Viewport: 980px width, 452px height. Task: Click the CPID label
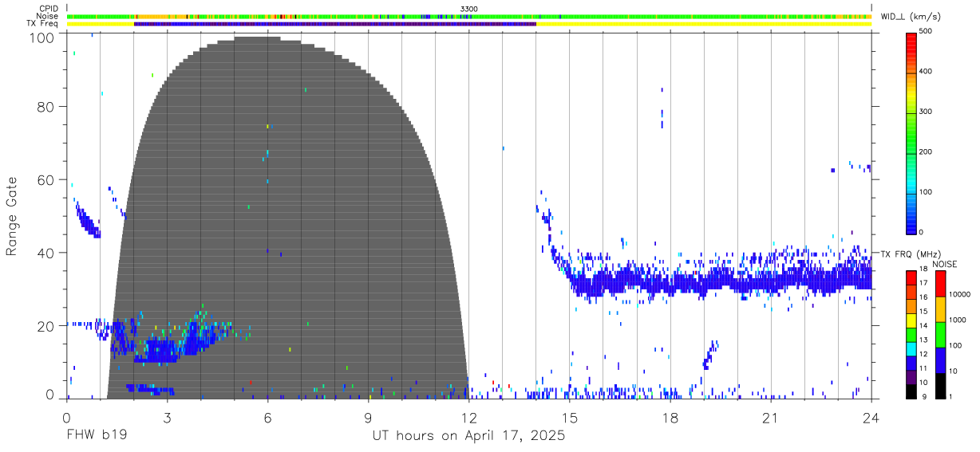pyautogui.click(x=49, y=9)
